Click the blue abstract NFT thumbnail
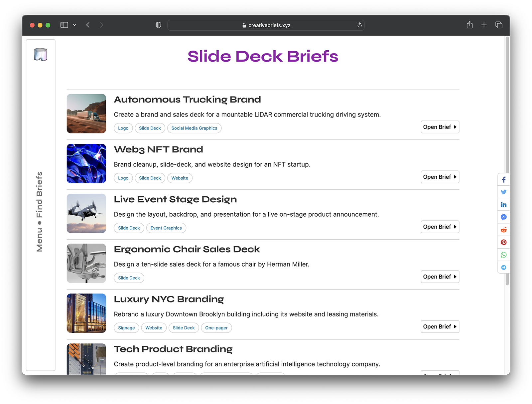Viewport: 532px width, 404px height. click(86, 163)
